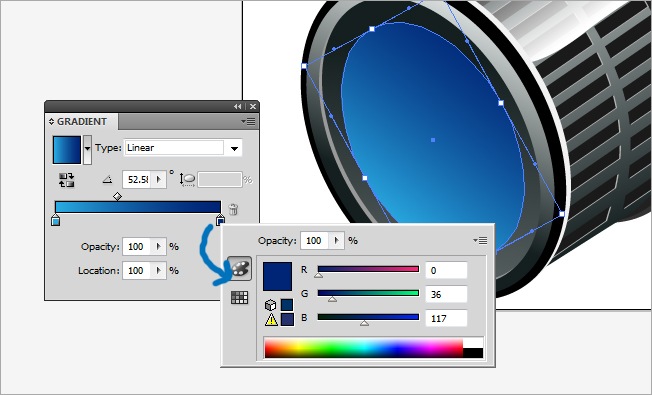Select the dark blue right gradient stop
Image resolution: width=652 pixels, height=395 pixels.
coord(220,220)
